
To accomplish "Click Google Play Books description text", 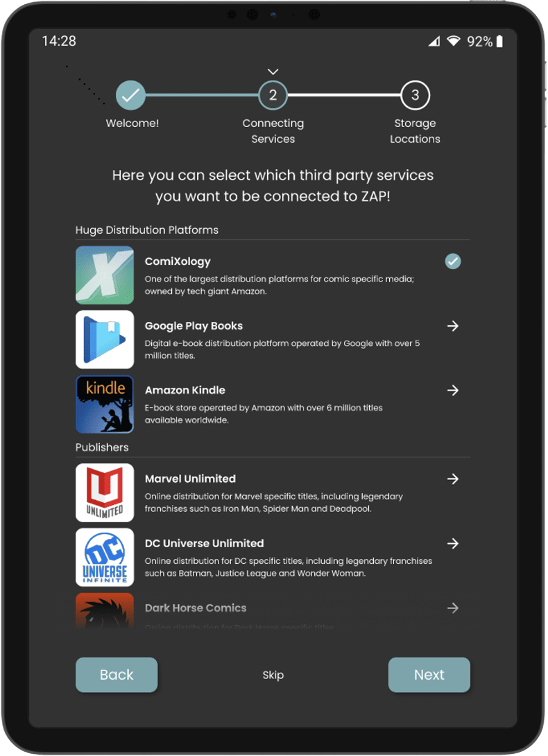I will tap(282, 350).
